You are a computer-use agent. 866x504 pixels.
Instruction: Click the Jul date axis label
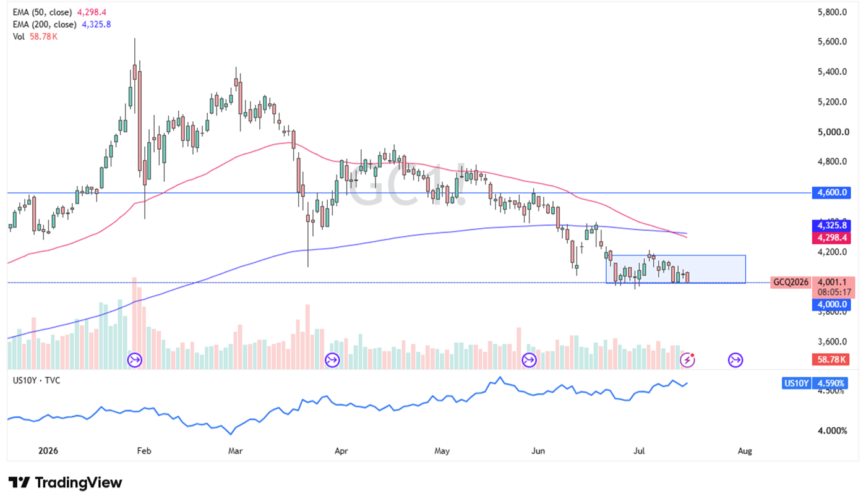[x=640, y=452]
